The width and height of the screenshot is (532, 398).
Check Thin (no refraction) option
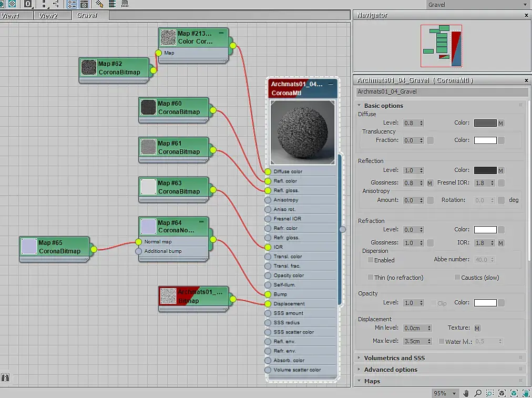pyautogui.click(x=371, y=278)
